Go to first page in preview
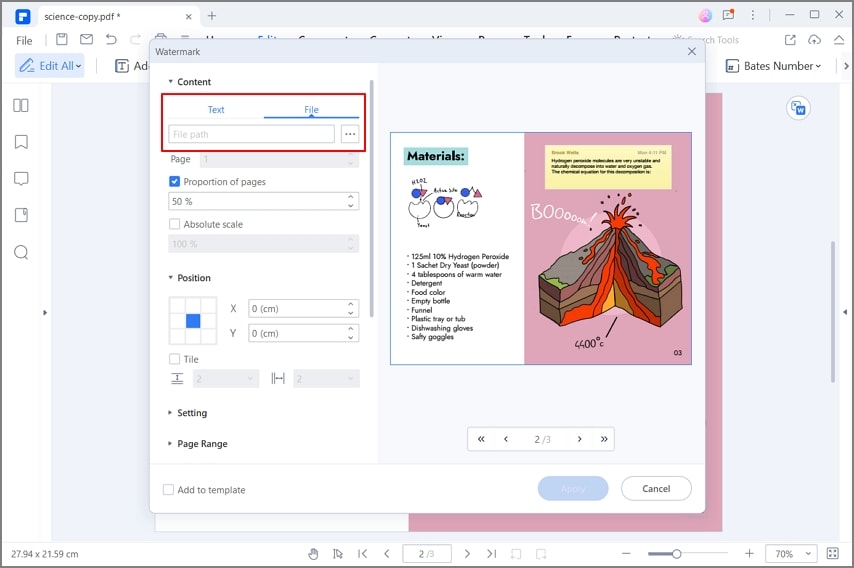Viewport: 854px width, 568px height. coord(481,439)
